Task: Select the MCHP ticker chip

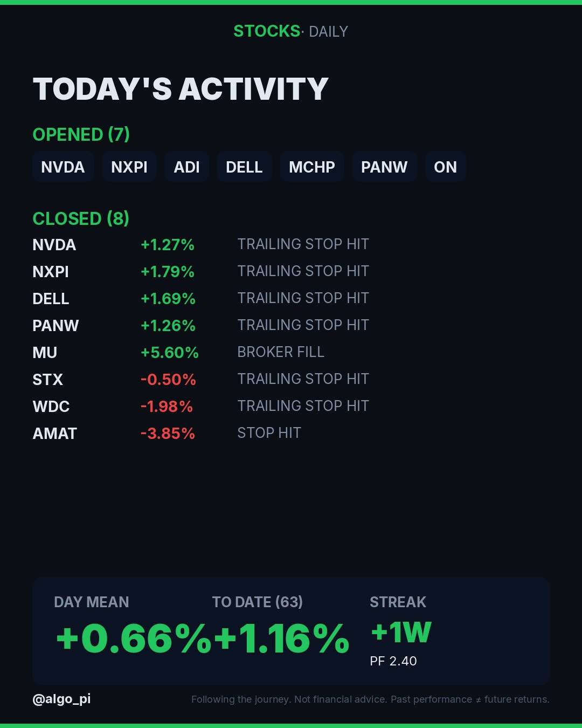Action: (x=312, y=167)
